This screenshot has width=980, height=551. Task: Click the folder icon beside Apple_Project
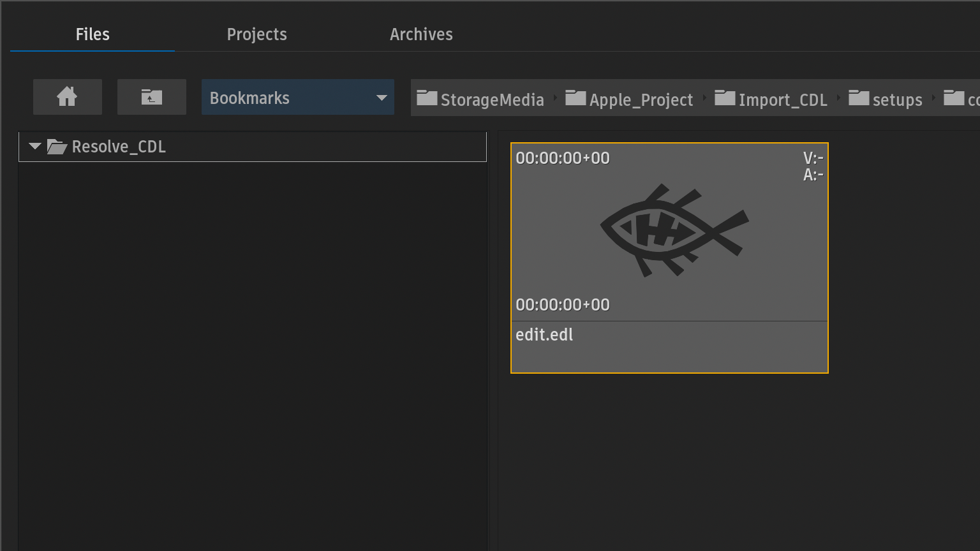575,98
